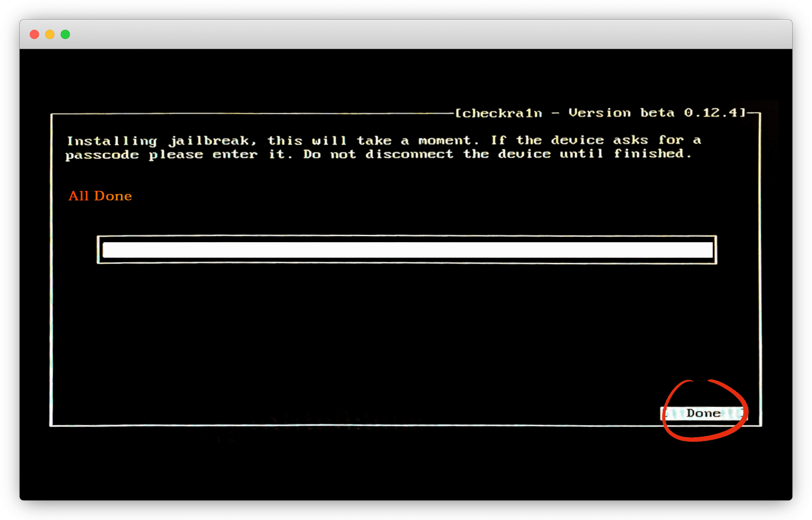Click the completed white progress bar
This screenshot has width=812, height=520.
(x=407, y=250)
